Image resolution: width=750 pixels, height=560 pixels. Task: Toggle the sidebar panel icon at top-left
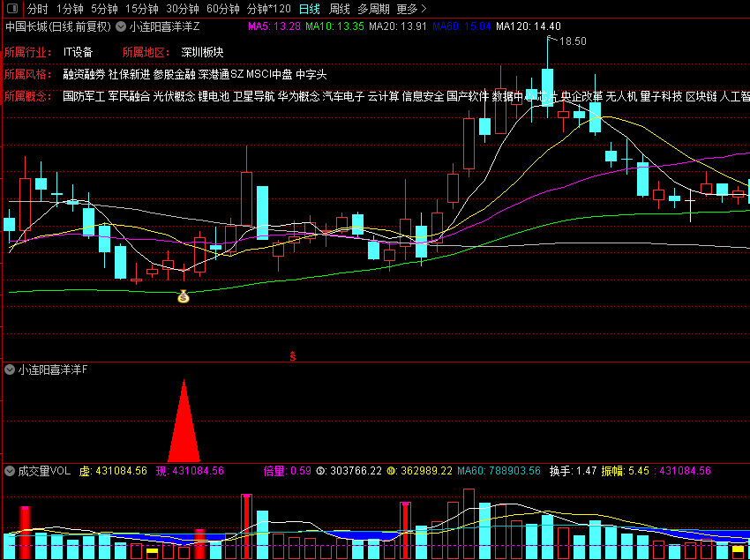[x=12, y=9]
